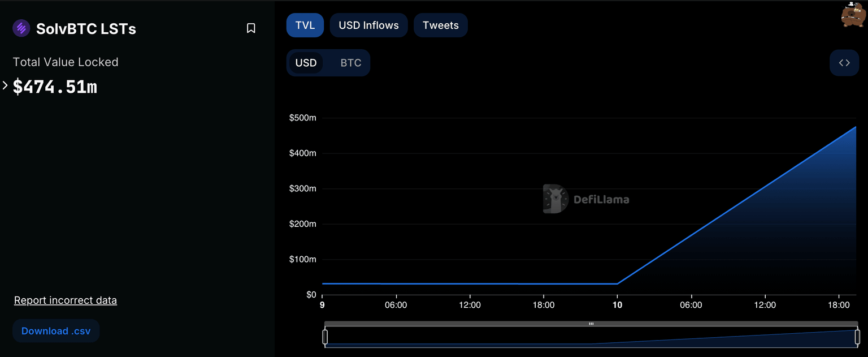Expand the Total Value Locked breakdown chevron
The height and width of the screenshot is (357, 868).
[5, 85]
